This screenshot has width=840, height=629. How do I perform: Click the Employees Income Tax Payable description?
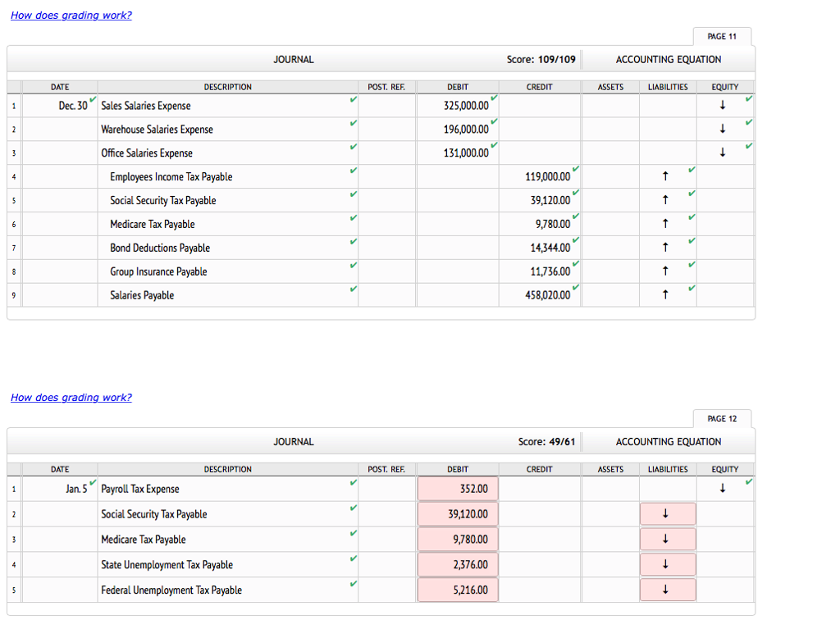point(171,176)
